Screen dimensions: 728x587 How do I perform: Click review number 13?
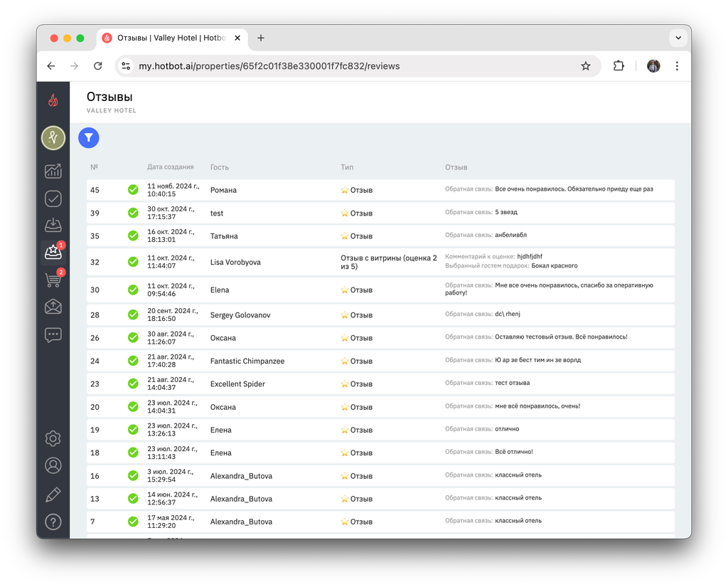pos(95,499)
